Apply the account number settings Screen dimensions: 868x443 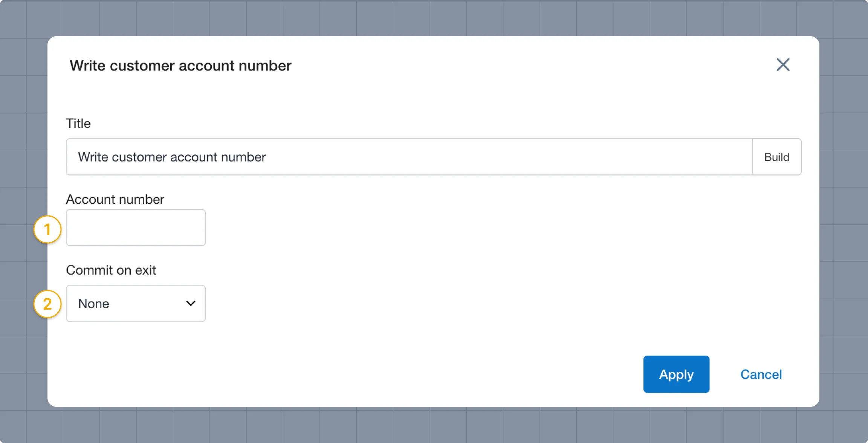[x=676, y=374]
